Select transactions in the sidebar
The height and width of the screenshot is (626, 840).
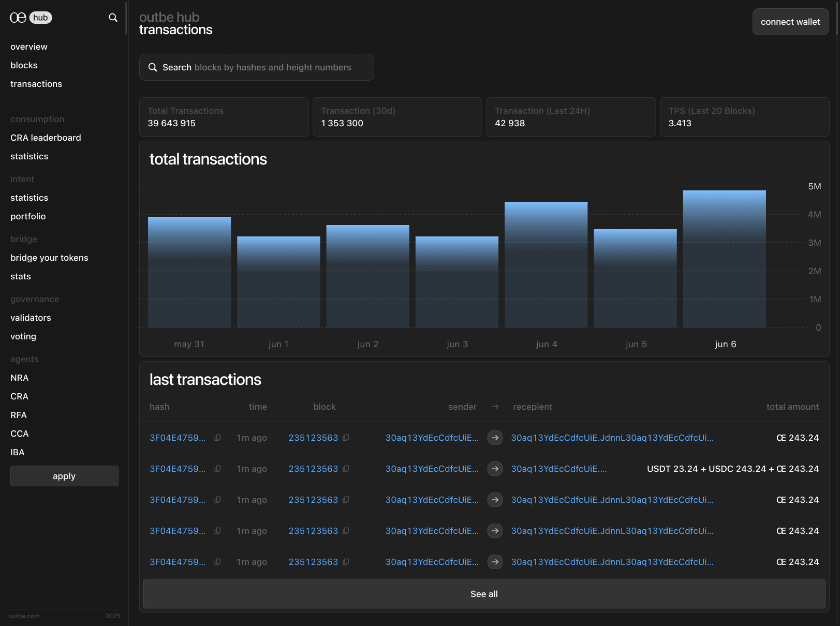click(x=36, y=84)
